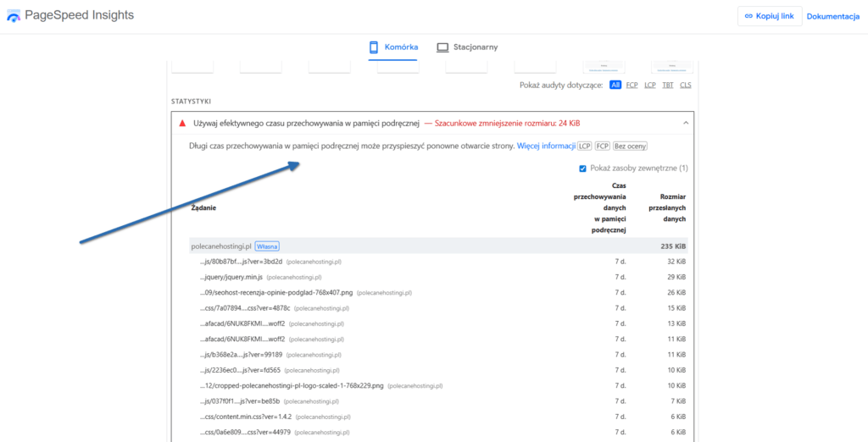Click the PageSpeed Insights title text
The height and width of the screenshot is (442, 868).
79,15
